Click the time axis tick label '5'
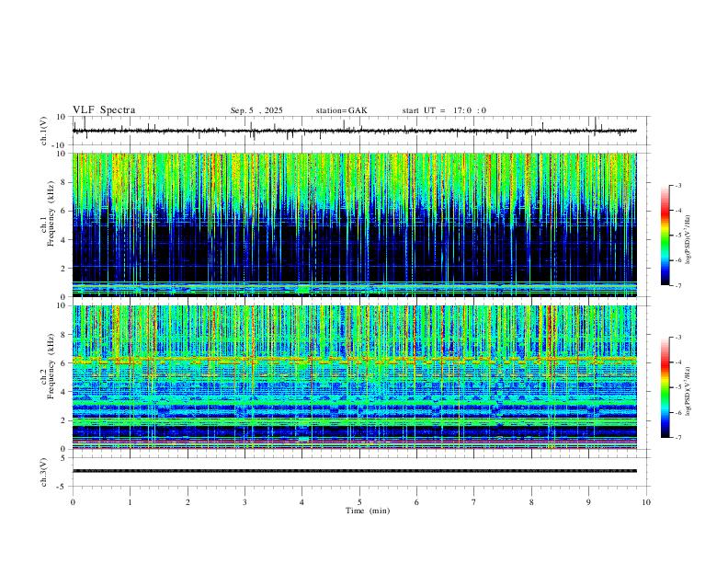This screenshot has height=563, width=728. click(359, 502)
